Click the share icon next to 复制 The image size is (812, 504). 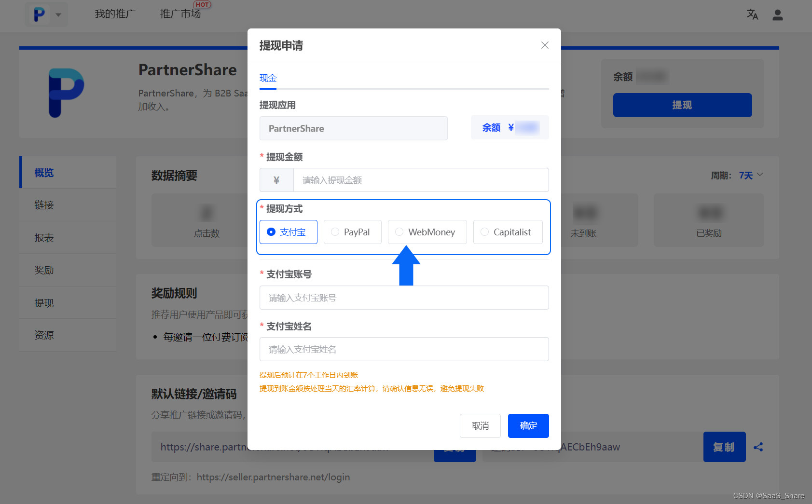point(758,447)
